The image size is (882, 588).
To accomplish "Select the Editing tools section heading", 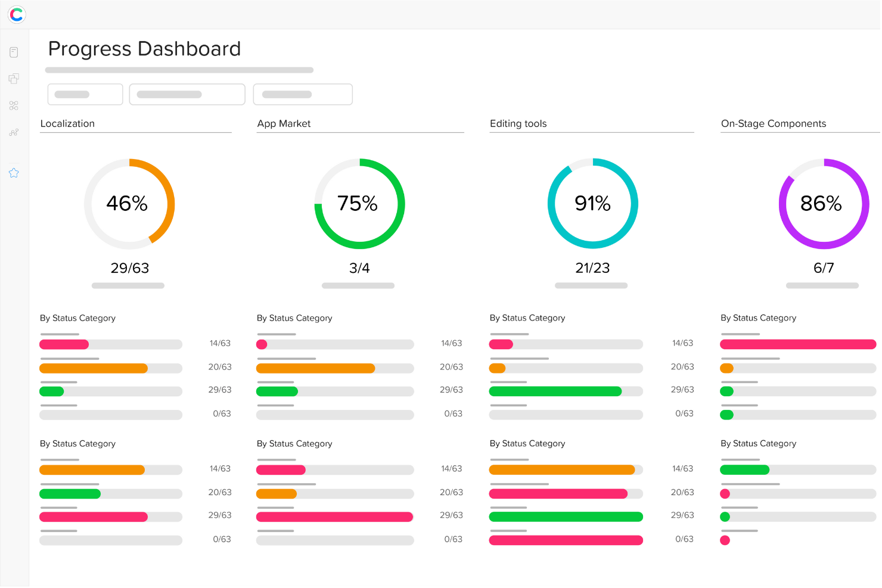I will [518, 123].
